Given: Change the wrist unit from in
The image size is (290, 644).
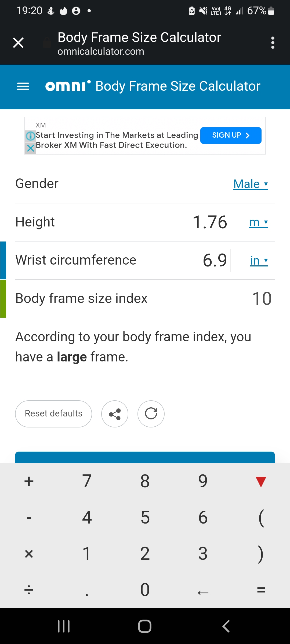Looking at the screenshot, I should (x=259, y=261).
